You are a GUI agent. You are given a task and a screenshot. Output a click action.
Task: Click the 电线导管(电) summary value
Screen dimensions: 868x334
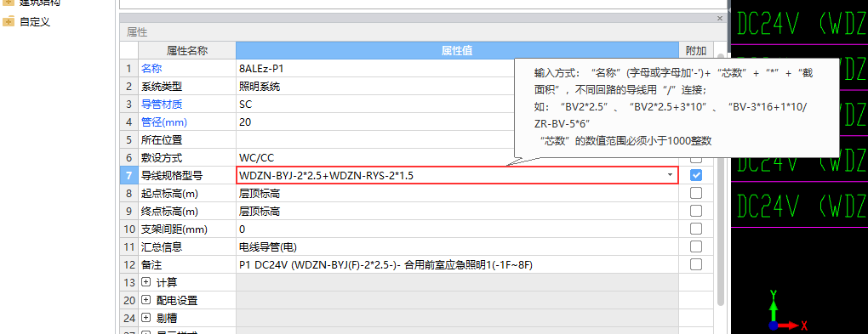[x=457, y=246]
